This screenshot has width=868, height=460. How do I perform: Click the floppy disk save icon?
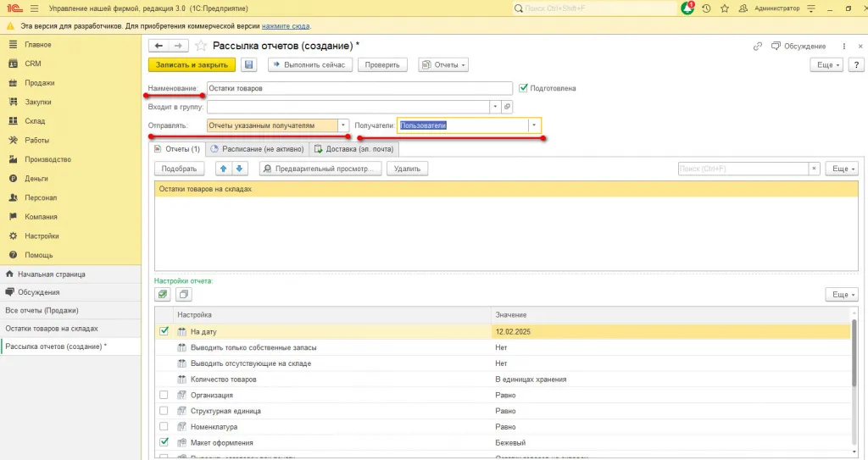249,64
